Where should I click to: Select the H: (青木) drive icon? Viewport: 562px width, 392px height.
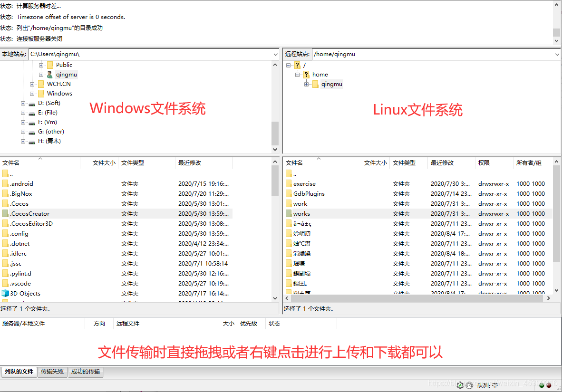tap(32, 142)
